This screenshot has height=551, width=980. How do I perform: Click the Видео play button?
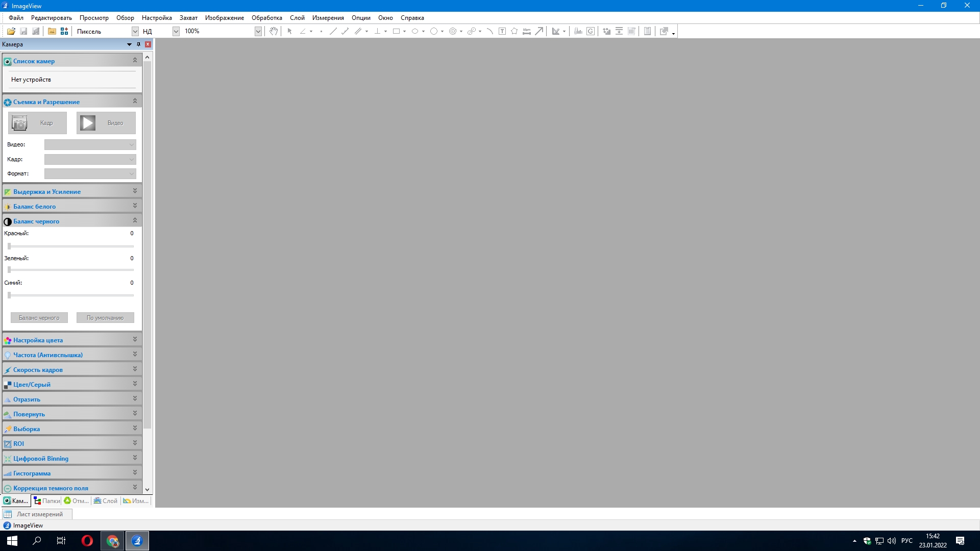106,123
